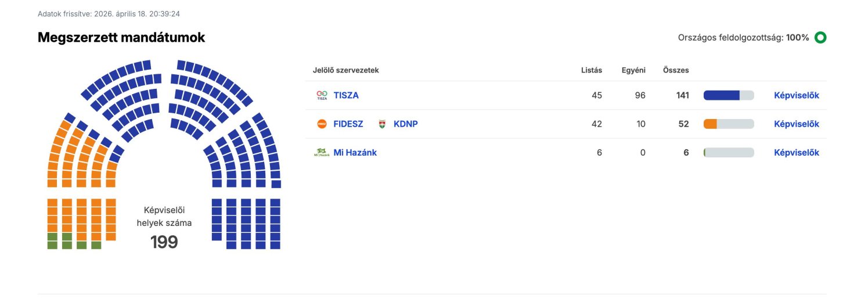View Képviselők for TISZA
Image resolution: width=868 pixels, height=302 pixels.
(796, 95)
